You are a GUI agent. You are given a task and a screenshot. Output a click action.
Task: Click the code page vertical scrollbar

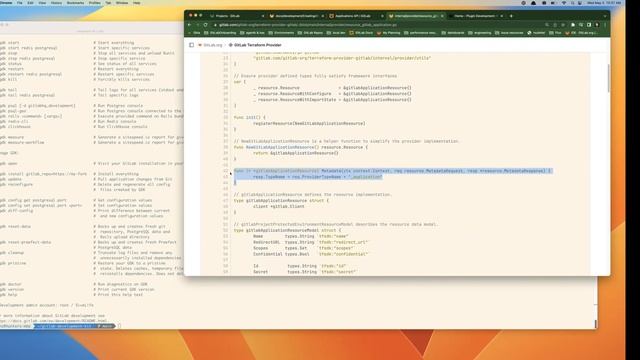point(608,78)
